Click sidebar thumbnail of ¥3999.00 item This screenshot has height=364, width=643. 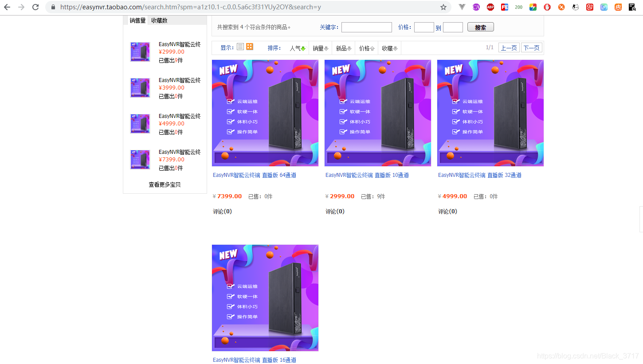pos(140,88)
